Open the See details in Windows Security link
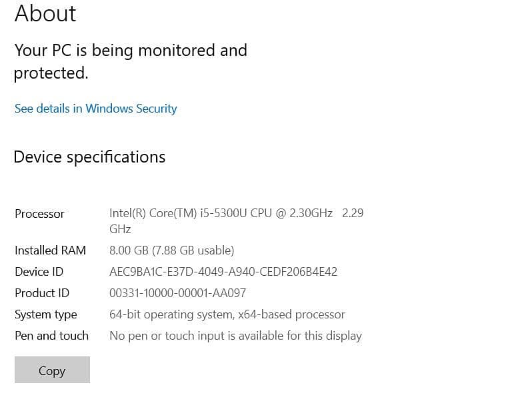 [x=95, y=109]
